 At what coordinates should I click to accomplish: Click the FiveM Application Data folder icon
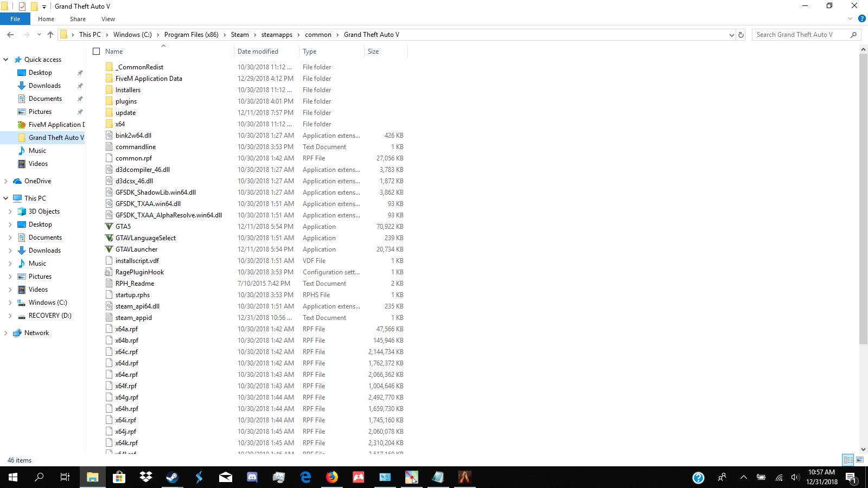pyautogui.click(x=109, y=79)
